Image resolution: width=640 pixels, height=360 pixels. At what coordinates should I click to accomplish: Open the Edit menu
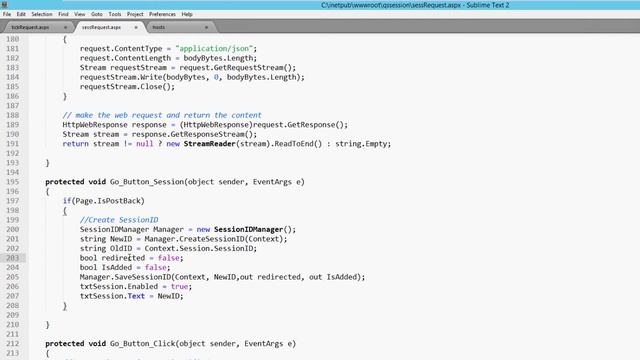point(21,14)
